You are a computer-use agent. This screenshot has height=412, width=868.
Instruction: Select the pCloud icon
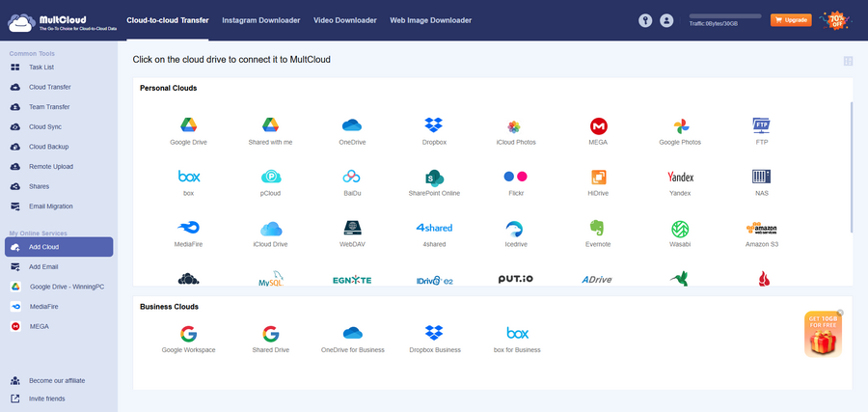point(269,178)
